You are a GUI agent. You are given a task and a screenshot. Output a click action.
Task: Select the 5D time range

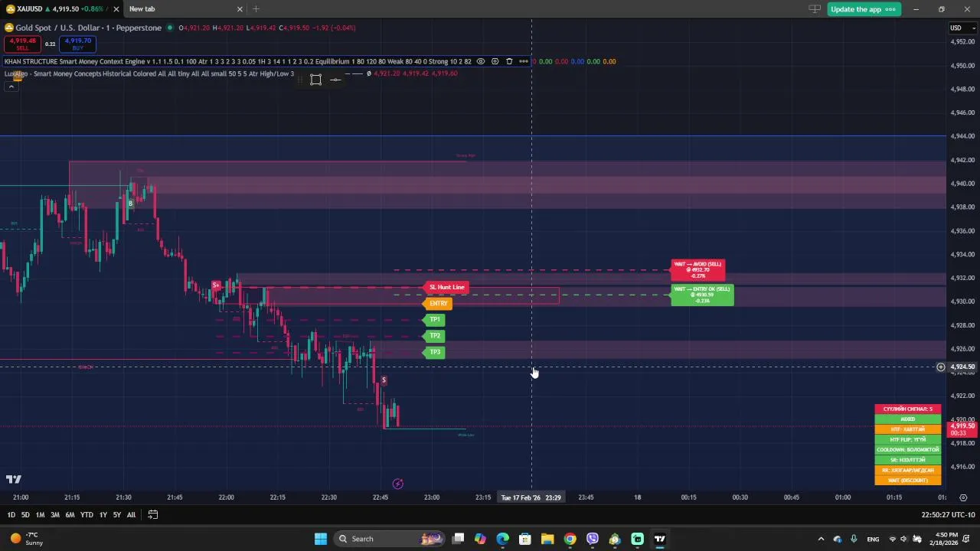[x=25, y=515]
